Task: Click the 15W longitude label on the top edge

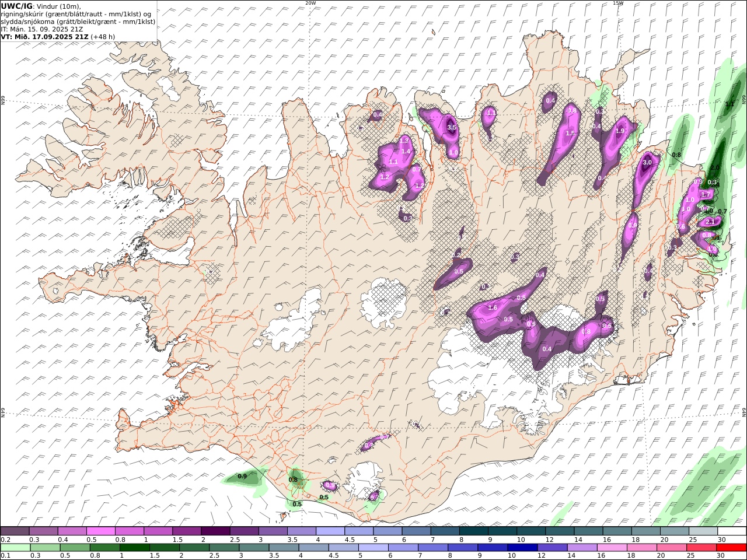Action: coord(618,3)
